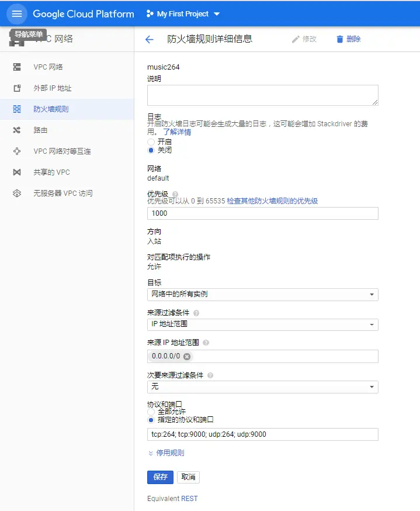Viewport: 420px width, 511px height.
Task: Go back with the left arrow
Action: [x=149, y=39]
